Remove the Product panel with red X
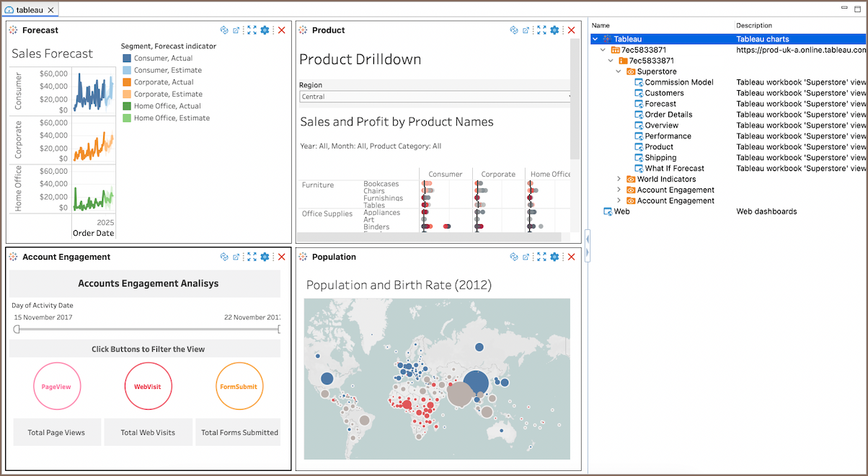868x476 pixels. [572, 30]
